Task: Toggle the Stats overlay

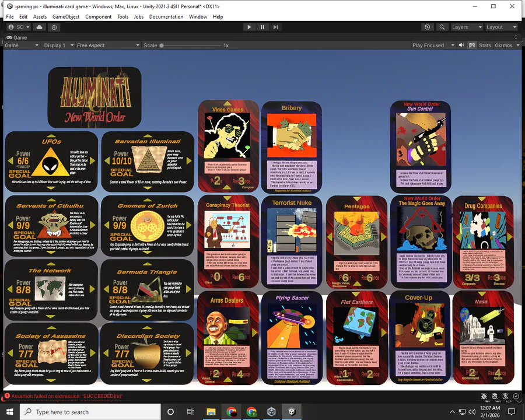Action: [485, 45]
